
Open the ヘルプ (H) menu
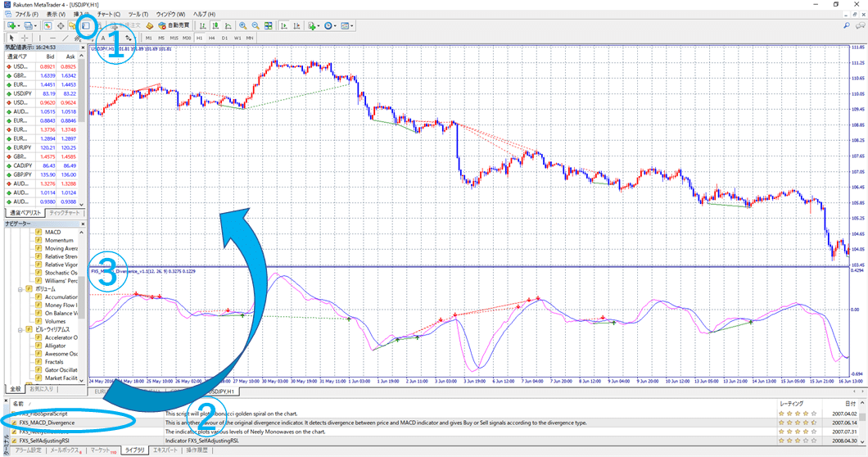[x=204, y=15]
